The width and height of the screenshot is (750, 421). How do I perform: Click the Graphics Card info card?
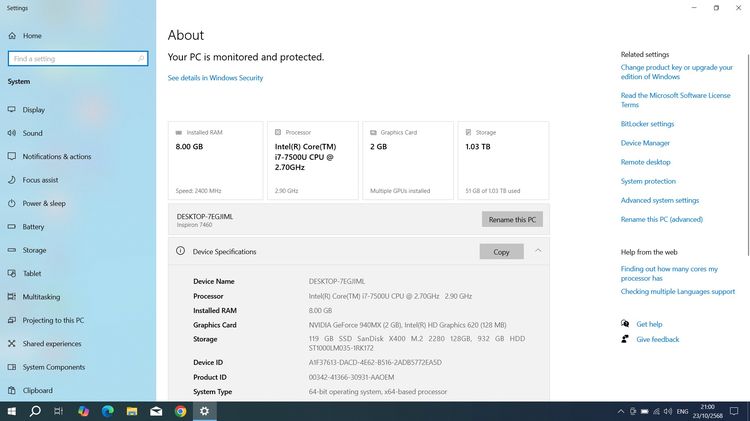coord(408,160)
